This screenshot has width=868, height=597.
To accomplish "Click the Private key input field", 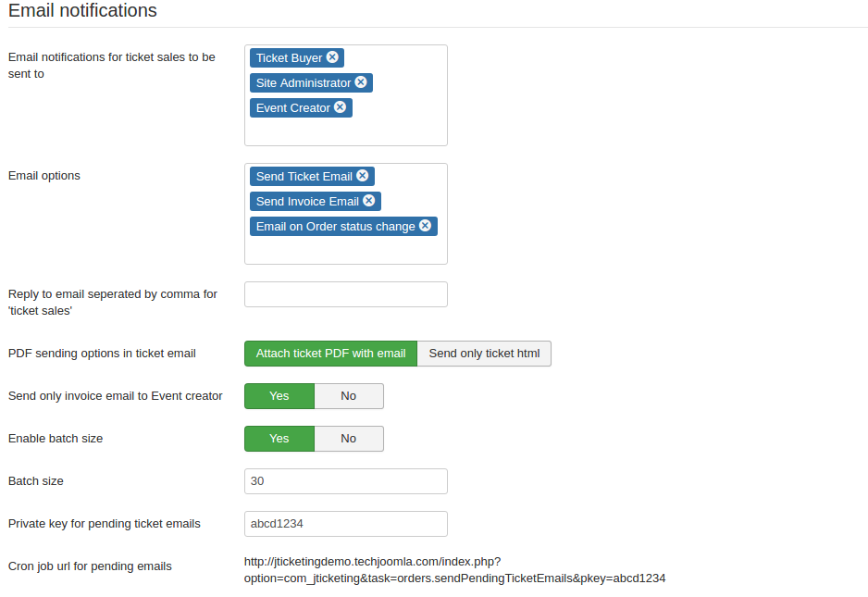I will (345, 524).
